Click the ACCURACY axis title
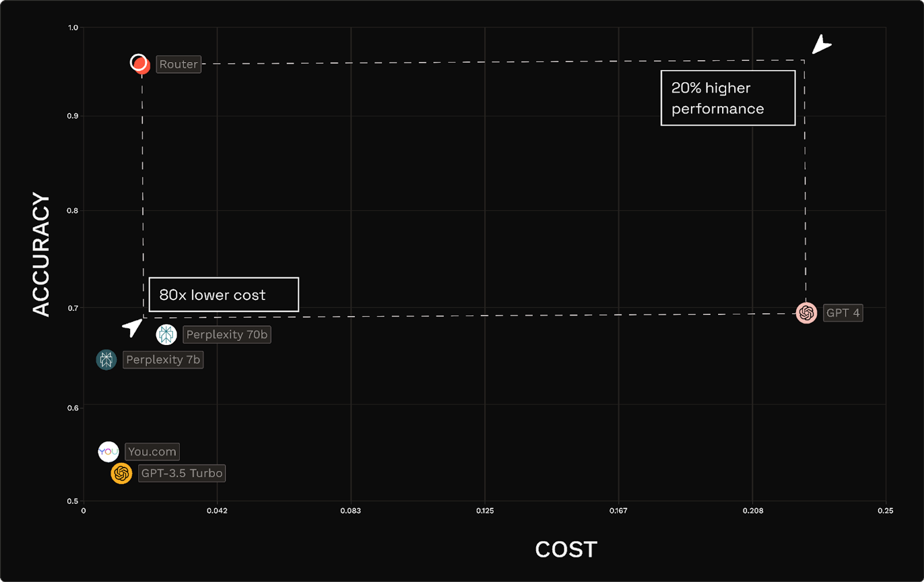 click(41, 254)
